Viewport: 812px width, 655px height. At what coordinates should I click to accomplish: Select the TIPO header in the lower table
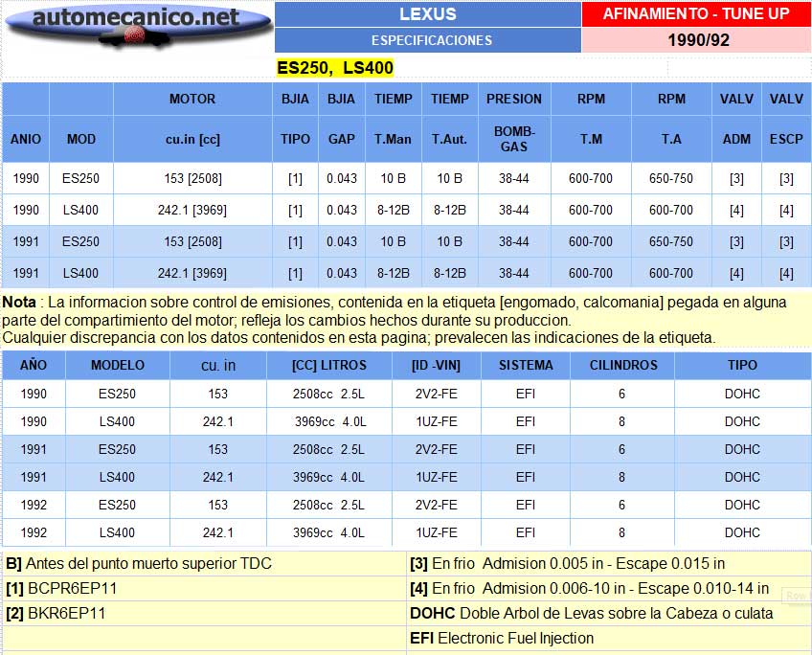pyautogui.click(x=742, y=365)
